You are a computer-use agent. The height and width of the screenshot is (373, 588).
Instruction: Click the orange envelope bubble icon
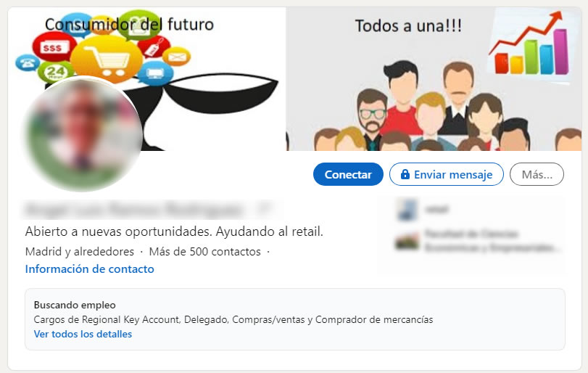tap(177, 57)
